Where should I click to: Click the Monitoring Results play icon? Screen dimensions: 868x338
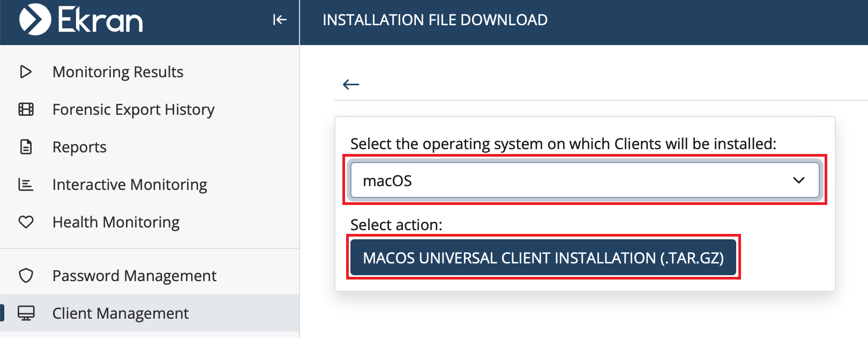[26, 72]
